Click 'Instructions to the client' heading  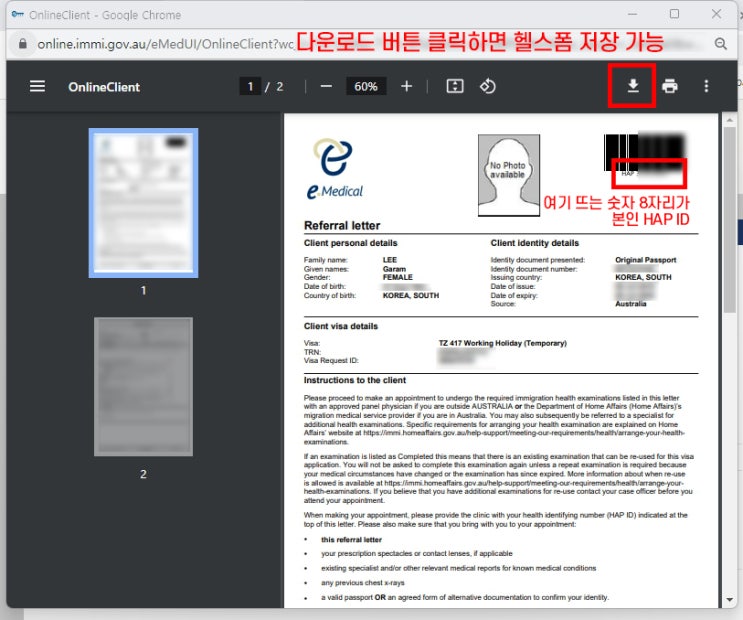click(354, 380)
